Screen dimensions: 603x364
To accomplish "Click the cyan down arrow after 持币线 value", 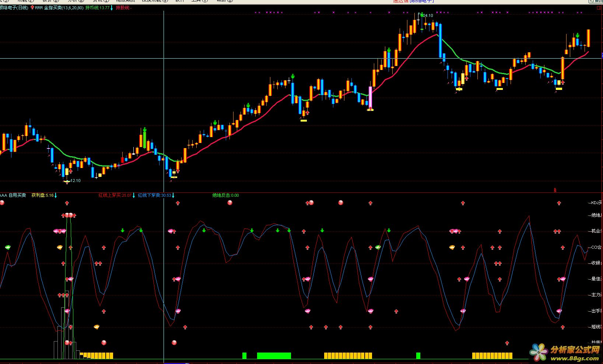I will point(112,8).
